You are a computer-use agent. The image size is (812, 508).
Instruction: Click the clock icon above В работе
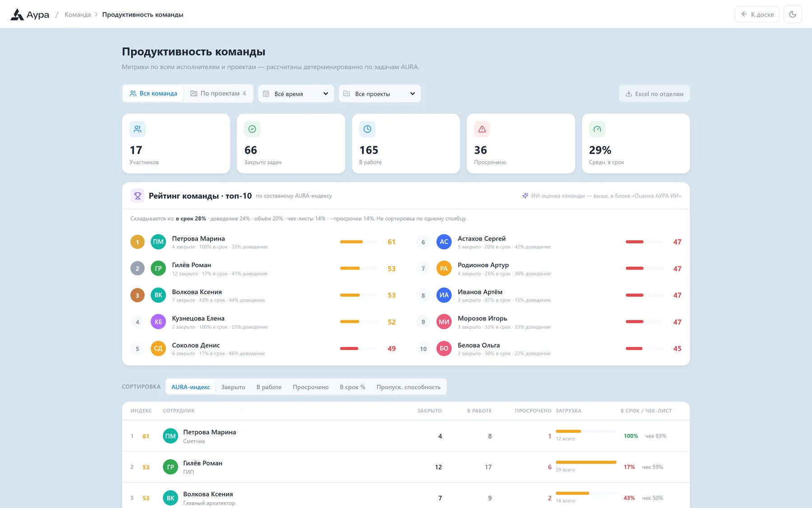[367, 129]
